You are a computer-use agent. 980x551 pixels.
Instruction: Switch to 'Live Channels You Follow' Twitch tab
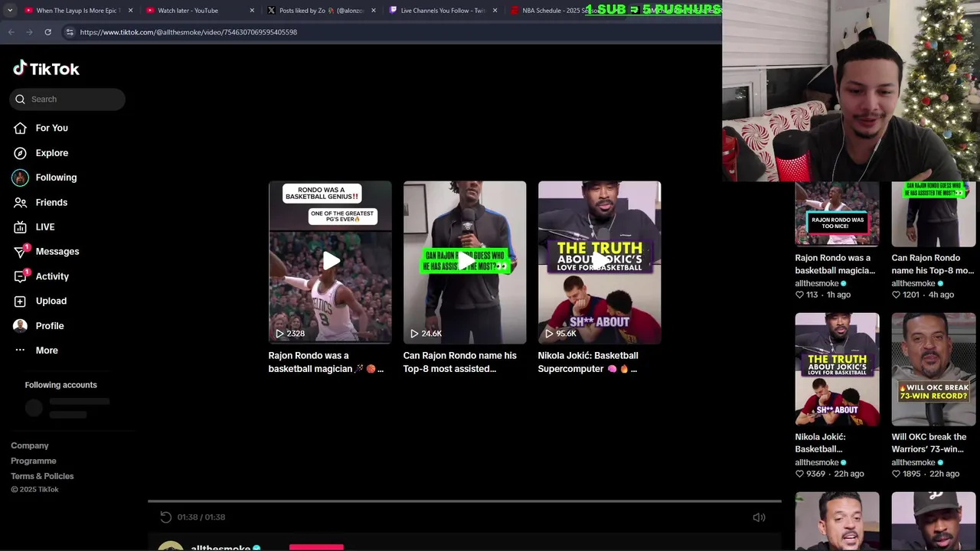[x=443, y=11]
